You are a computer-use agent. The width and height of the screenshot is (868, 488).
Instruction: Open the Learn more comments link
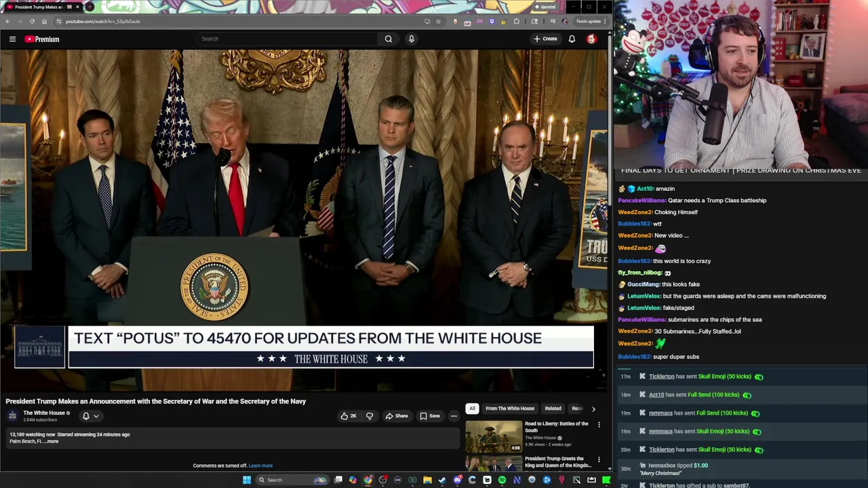260,466
